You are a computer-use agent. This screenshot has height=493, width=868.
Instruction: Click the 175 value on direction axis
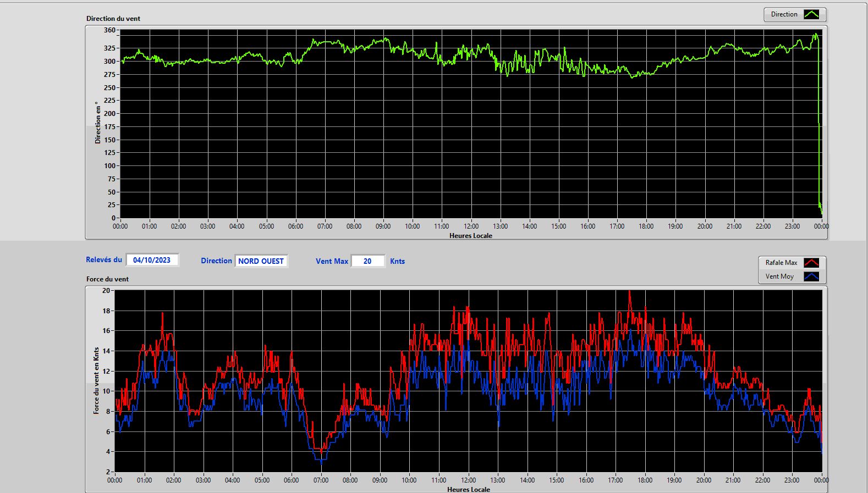(110, 126)
